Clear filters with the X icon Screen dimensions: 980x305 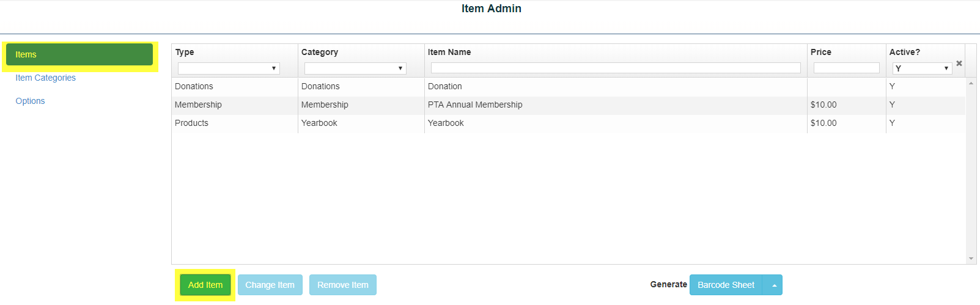pos(959,64)
